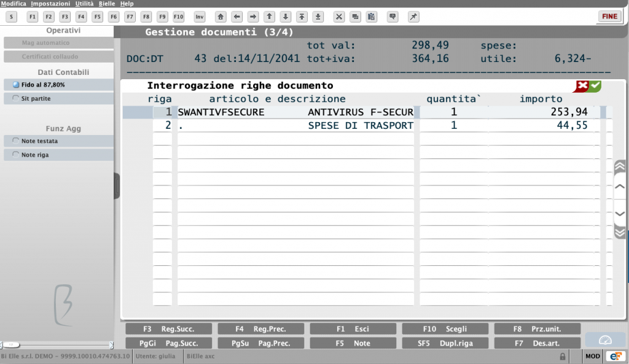Jump to first page double-chevron up
The height and width of the screenshot is (364, 629).
tap(620, 166)
